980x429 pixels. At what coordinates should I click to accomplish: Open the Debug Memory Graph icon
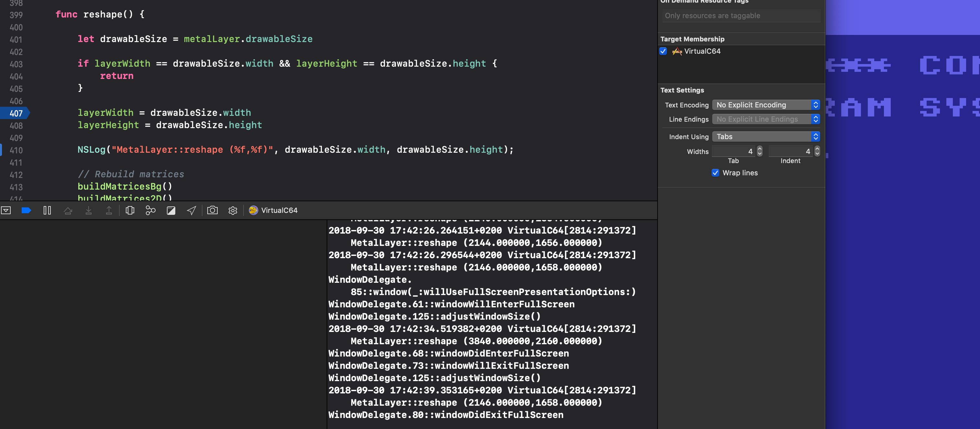click(x=151, y=210)
